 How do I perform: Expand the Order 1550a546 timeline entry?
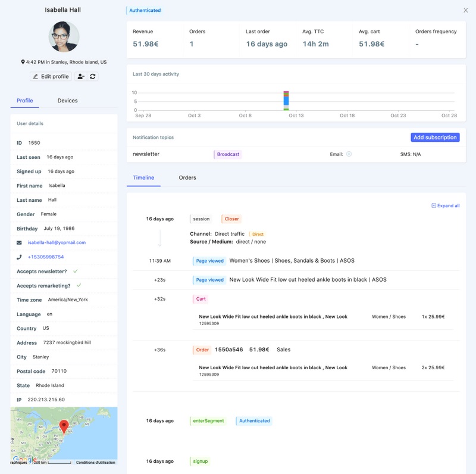coord(202,350)
